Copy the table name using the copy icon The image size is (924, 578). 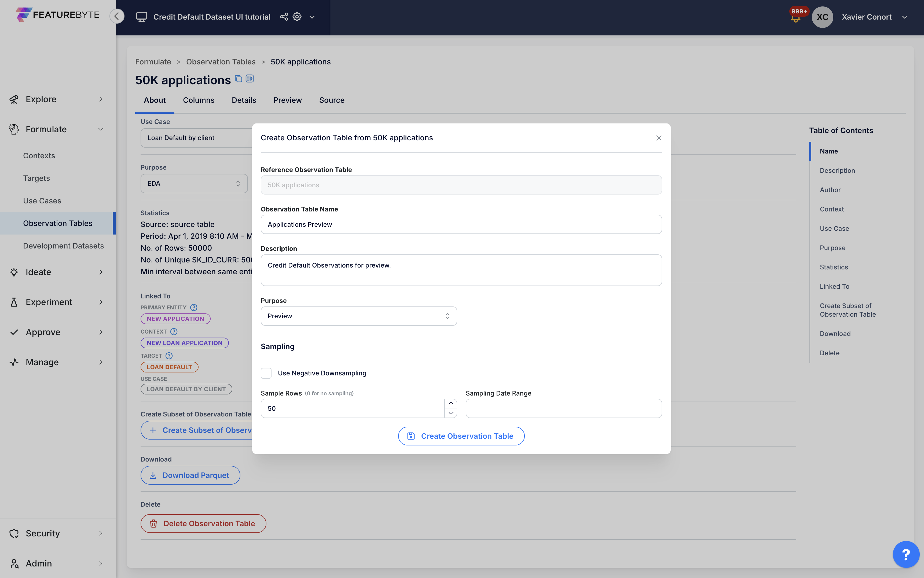[x=239, y=79]
